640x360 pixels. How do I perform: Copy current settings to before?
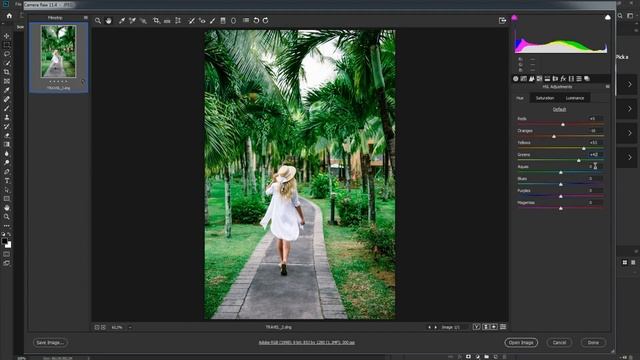pos(494,327)
